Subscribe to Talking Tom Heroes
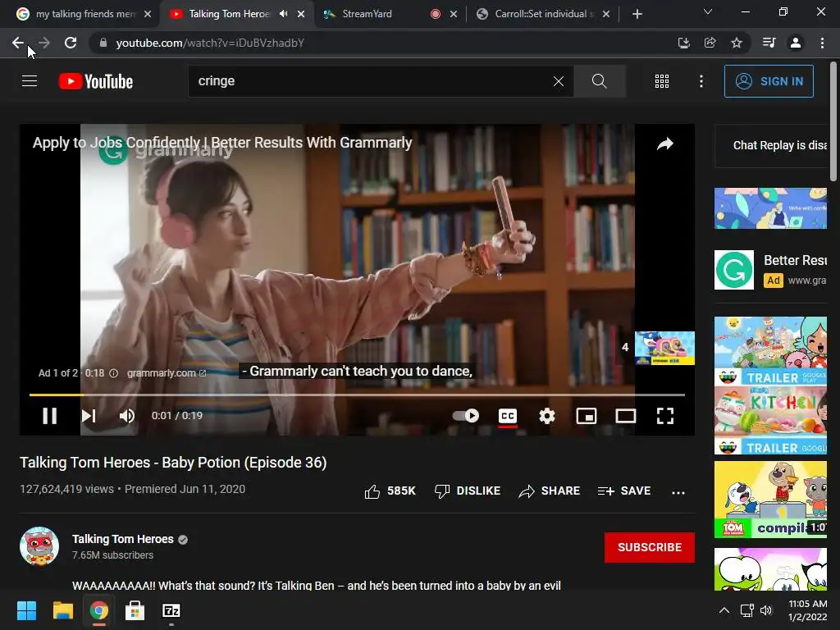This screenshot has width=840, height=630. click(650, 547)
